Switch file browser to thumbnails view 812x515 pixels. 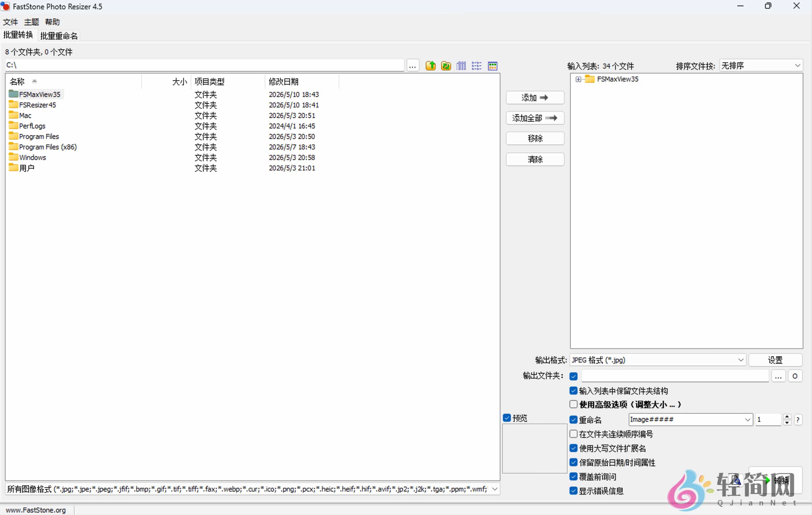coord(492,66)
